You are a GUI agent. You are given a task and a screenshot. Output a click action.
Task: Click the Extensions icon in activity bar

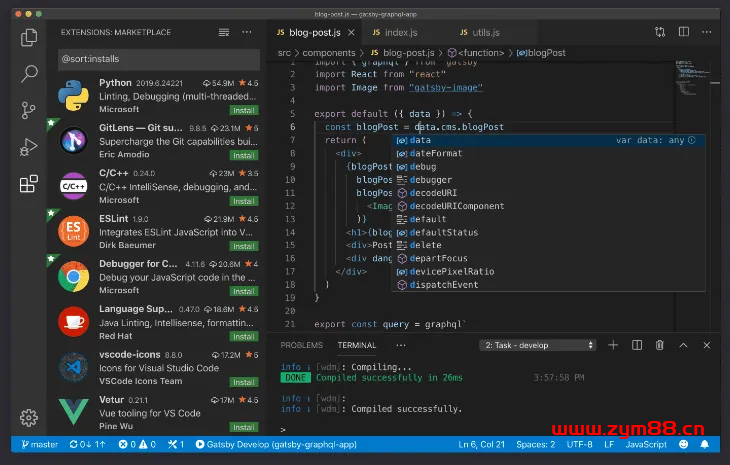click(x=29, y=184)
